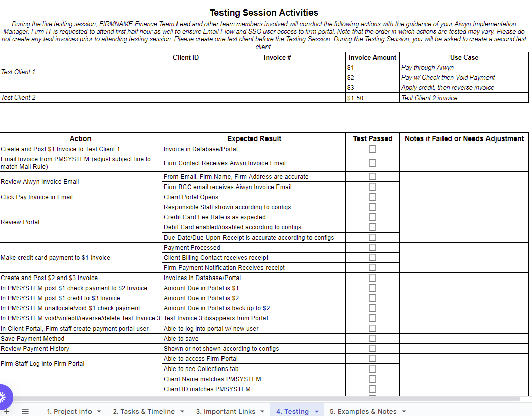The width and height of the screenshot is (532, 416).
Task: Check Firm Payment Notification Receives receipt box
Action: pos(372,267)
